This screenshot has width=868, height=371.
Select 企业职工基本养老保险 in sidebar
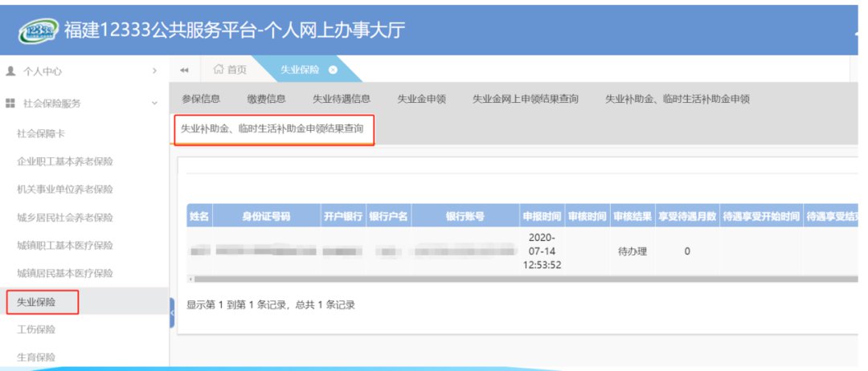coord(65,161)
